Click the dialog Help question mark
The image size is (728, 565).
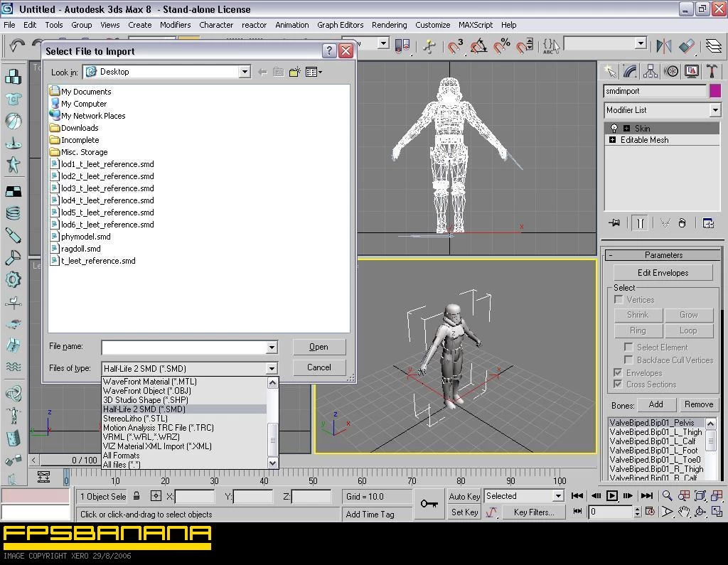click(329, 50)
